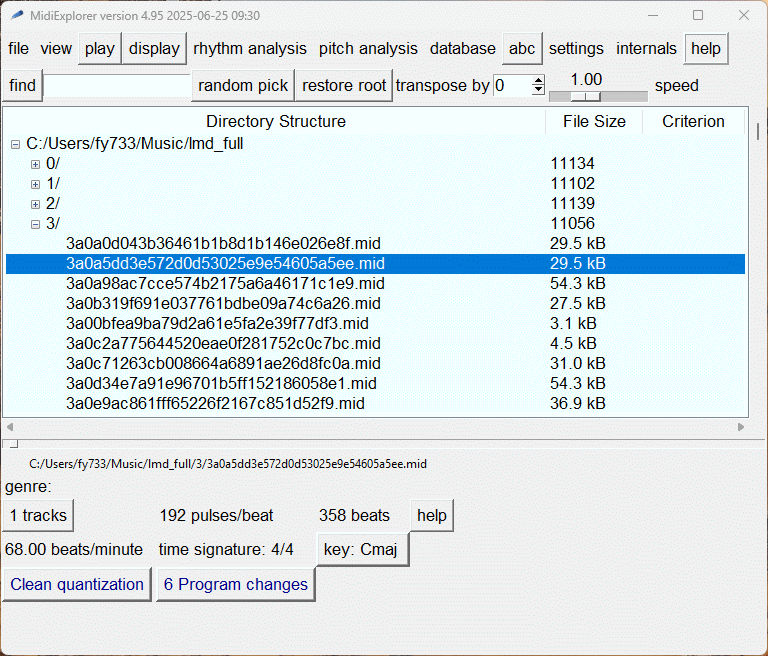The image size is (768, 656).
Task: Click the restore root button
Action: point(344,85)
